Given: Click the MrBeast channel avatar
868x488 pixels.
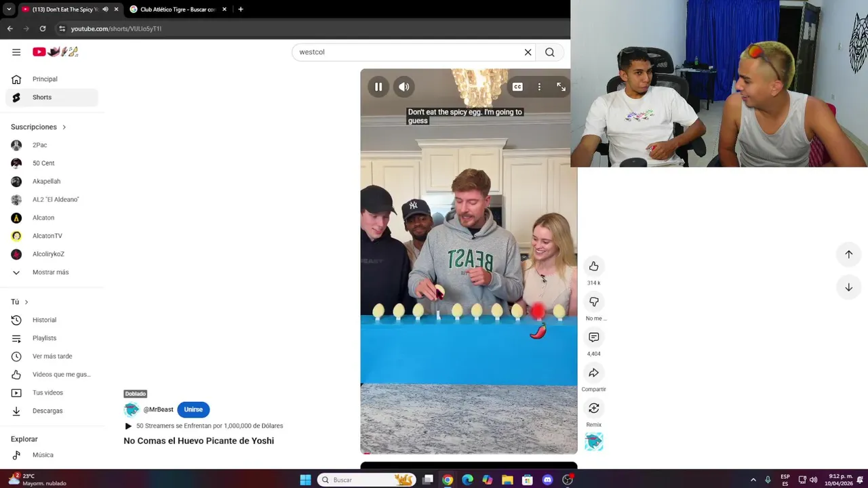Looking at the screenshot, I should coord(132,409).
